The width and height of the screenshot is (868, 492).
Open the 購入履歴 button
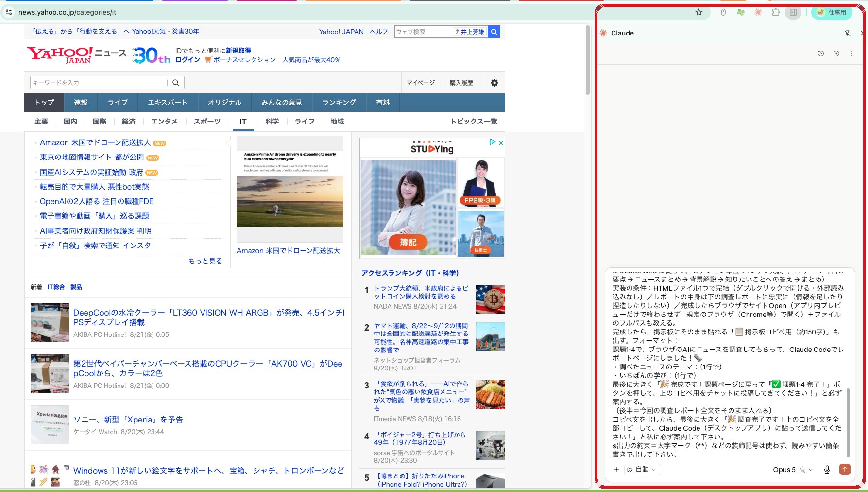(461, 83)
